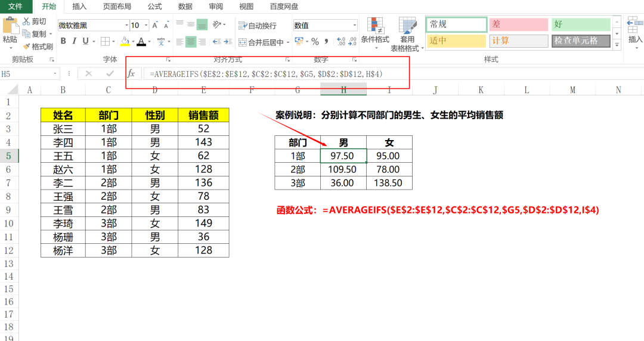Apply the 检查单元格 cell style

point(581,41)
